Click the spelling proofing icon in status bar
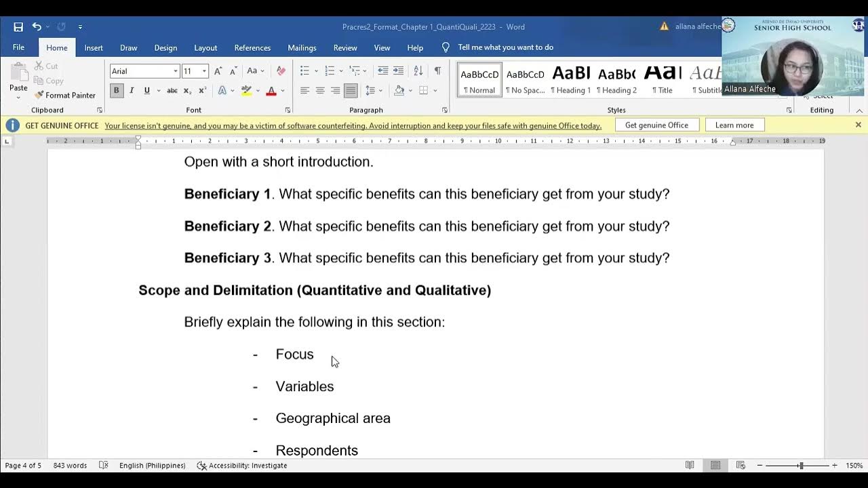The image size is (868, 488). coord(103,466)
